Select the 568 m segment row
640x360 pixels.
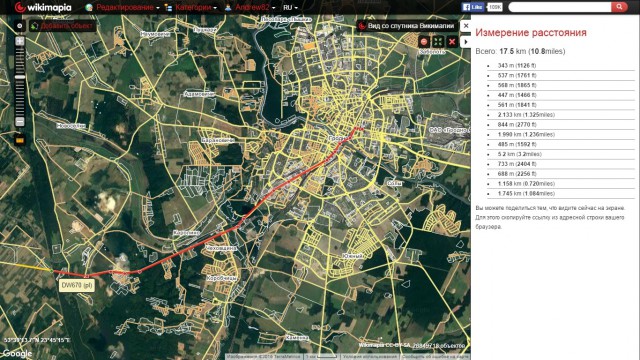click(560, 85)
